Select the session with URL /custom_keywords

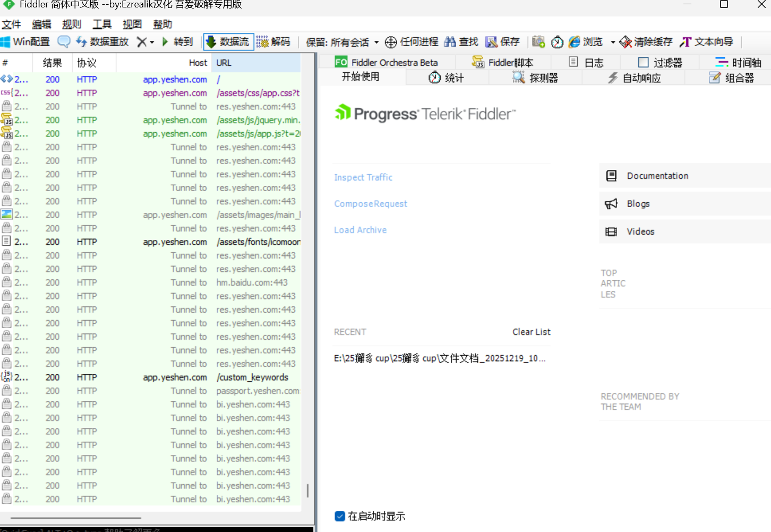point(150,377)
